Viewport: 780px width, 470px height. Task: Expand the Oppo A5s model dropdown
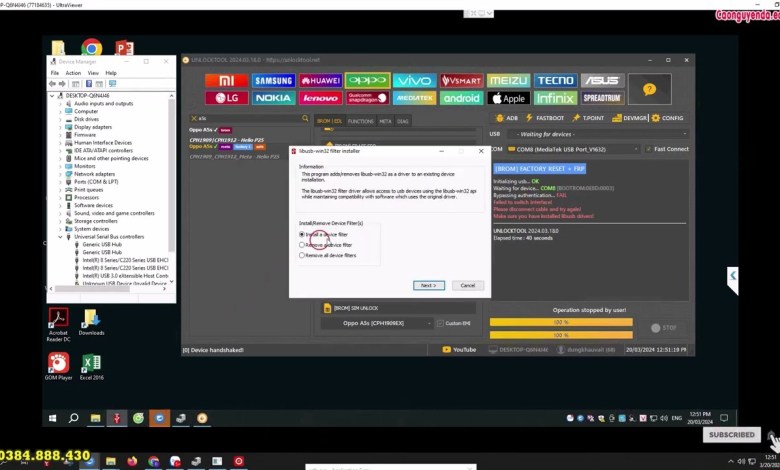(377, 323)
